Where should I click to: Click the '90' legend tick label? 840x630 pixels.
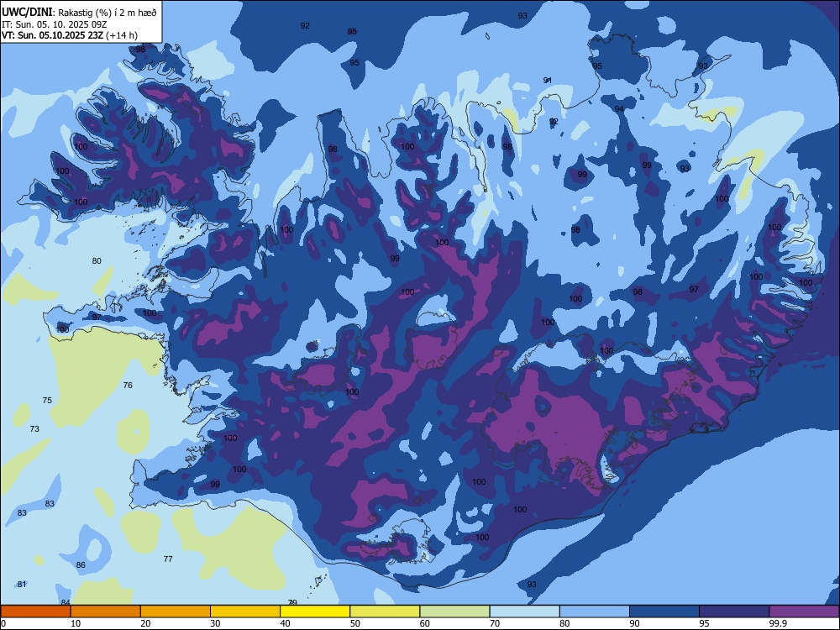click(x=634, y=623)
